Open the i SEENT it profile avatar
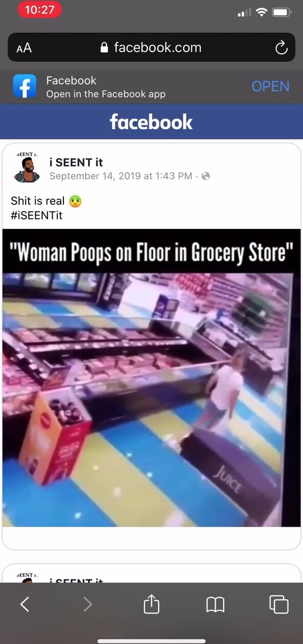The height and width of the screenshot is (644, 303). [x=27, y=169]
